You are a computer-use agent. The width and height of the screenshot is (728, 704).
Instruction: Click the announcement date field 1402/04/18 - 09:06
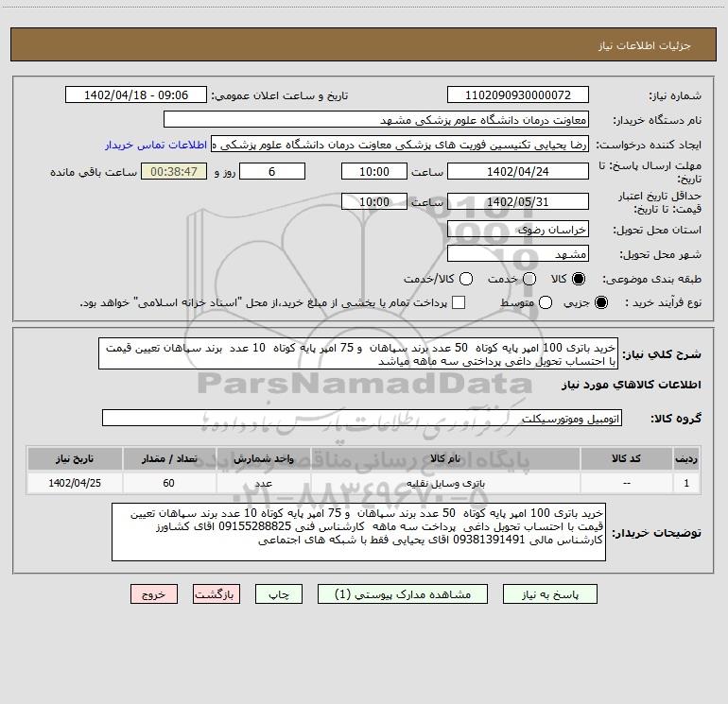(x=136, y=95)
